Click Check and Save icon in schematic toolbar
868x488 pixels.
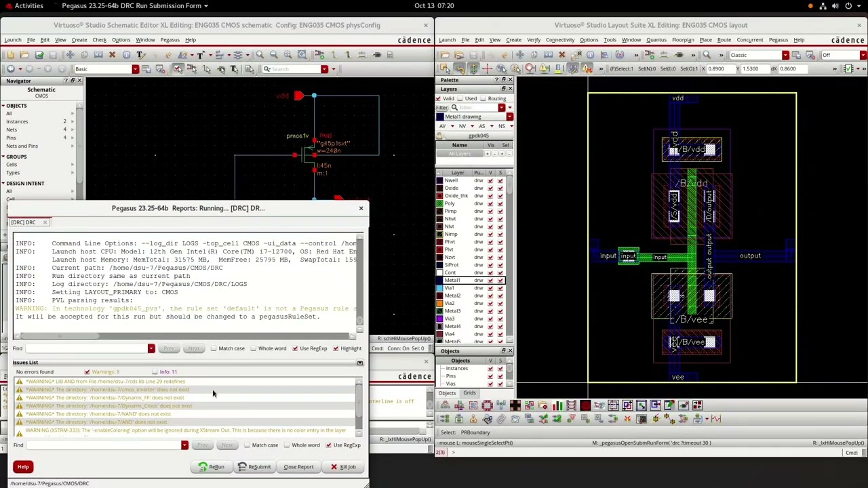click(x=39, y=54)
